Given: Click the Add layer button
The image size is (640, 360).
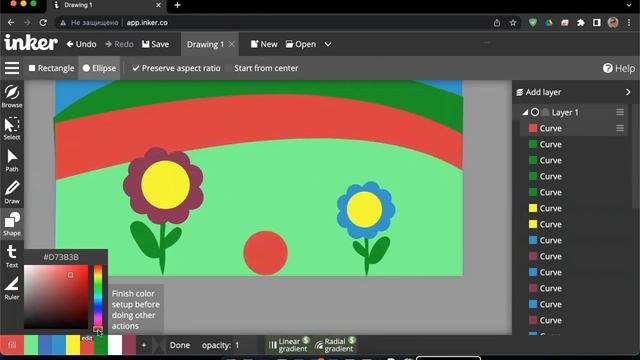Looking at the screenshot, I should [539, 92].
